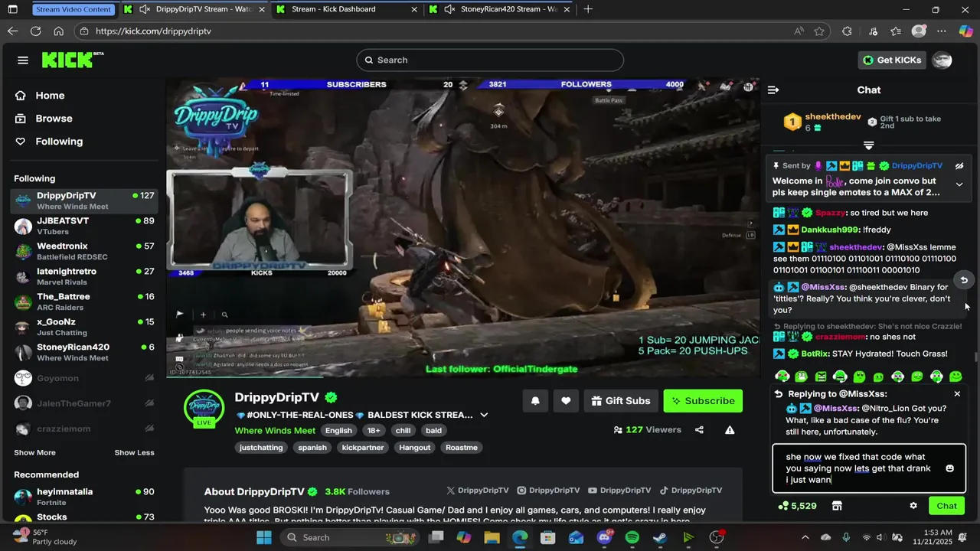Click the justchatting tag

(261, 448)
